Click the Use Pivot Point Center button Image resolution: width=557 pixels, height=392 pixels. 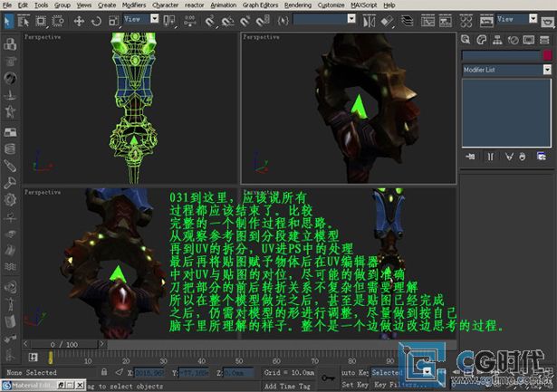[169, 22]
